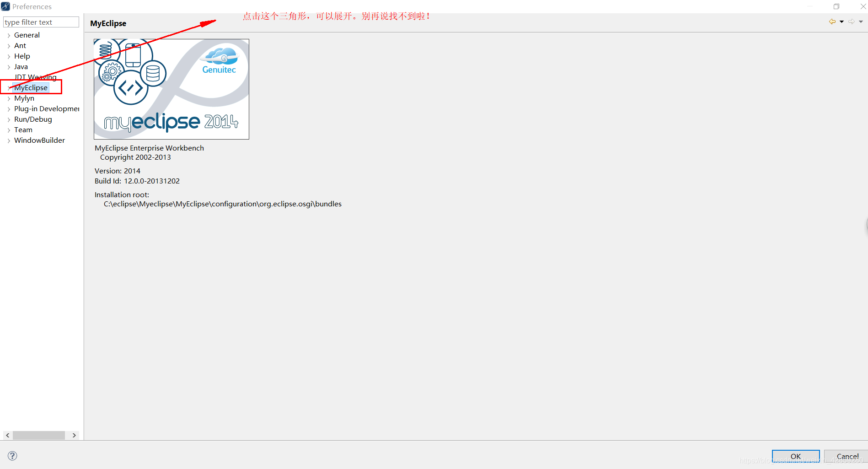Expand the WindowBuilder tree node

coord(9,140)
